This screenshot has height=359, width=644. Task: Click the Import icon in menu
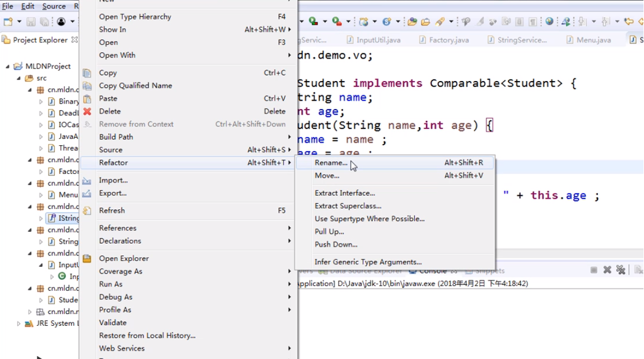click(87, 181)
